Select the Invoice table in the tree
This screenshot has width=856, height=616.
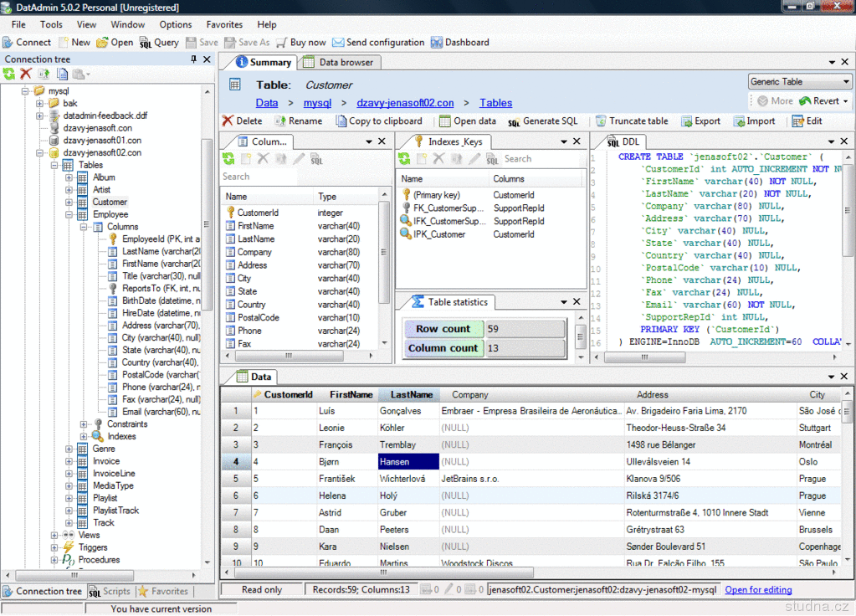[105, 461]
